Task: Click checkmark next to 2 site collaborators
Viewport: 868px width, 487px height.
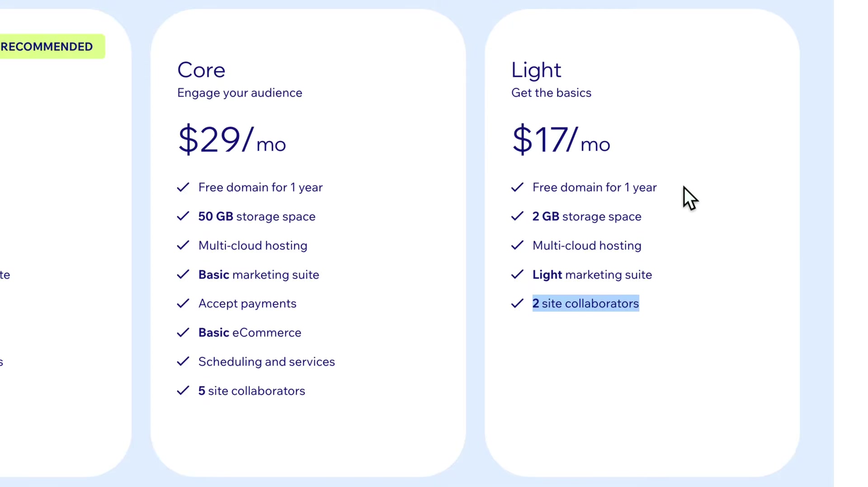Action: pos(517,304)
